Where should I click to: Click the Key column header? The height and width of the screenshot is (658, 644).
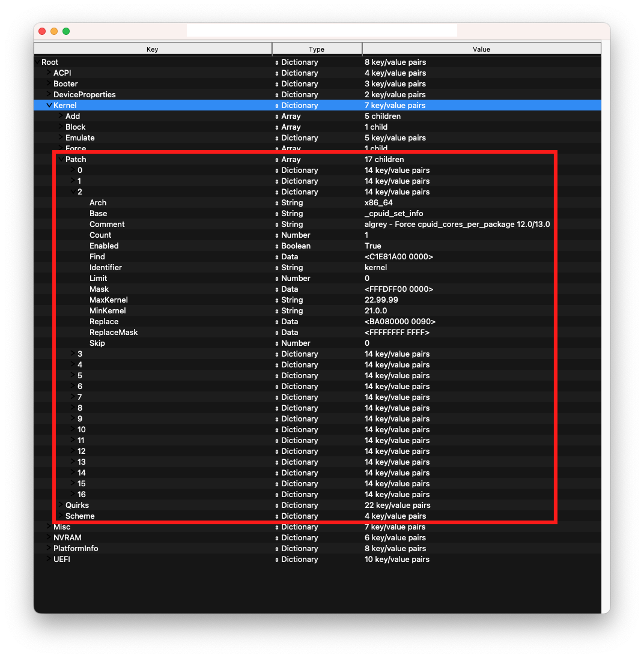coord(153,49)
